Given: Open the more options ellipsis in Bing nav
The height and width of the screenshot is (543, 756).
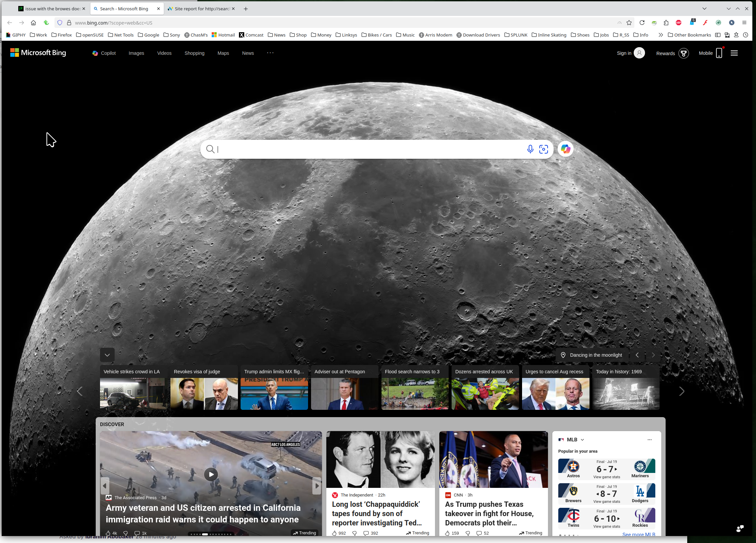Looking at the screenshot, I should pos(270,52).
